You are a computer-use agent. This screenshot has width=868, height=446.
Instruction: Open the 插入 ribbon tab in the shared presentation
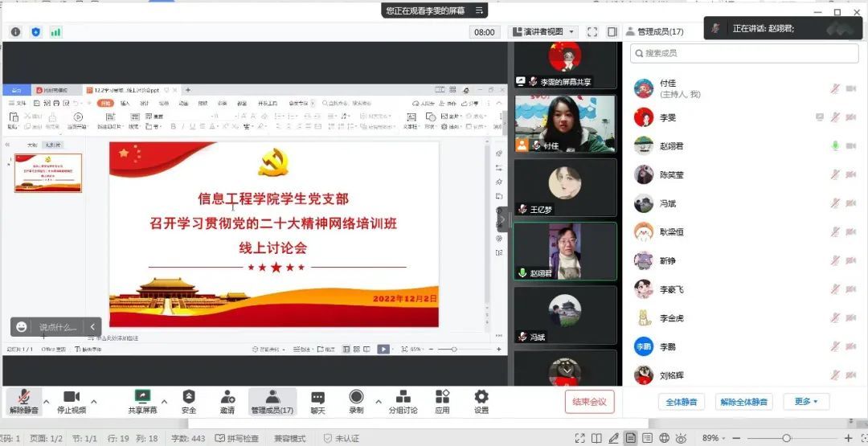tap(125, 103)
